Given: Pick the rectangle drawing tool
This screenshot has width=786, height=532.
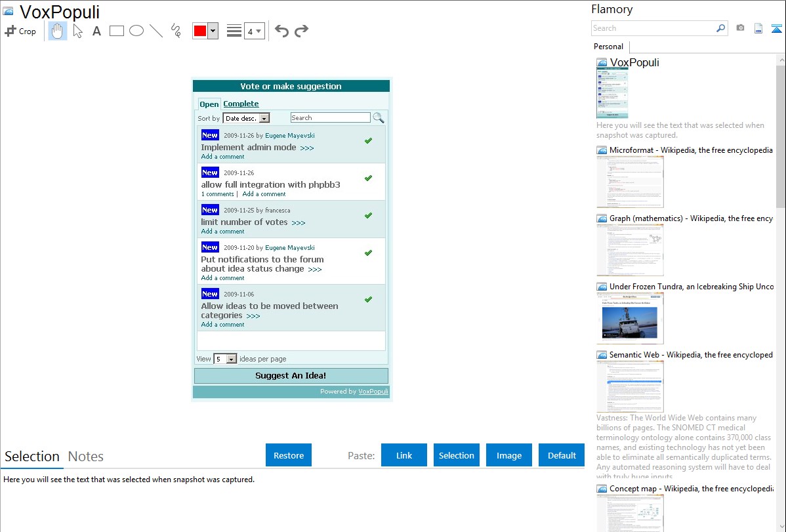Looking at the screenshot, I should pos(116,31).
